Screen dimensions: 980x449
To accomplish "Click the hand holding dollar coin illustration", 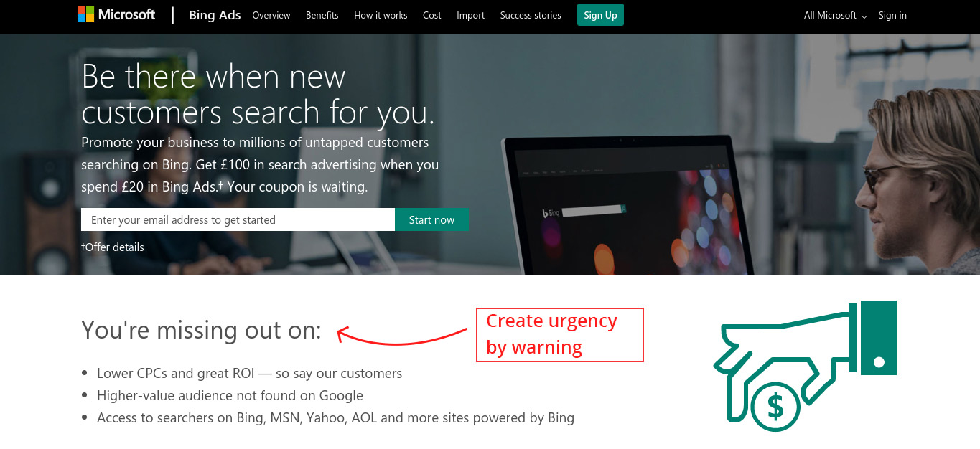I will (805, 366).
